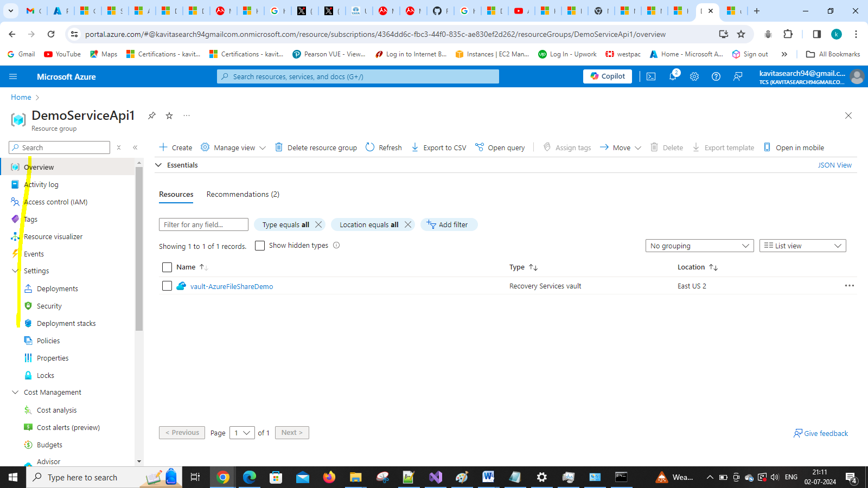Click the sidebar Search input

pyautogui.click(x=60, y=147)
